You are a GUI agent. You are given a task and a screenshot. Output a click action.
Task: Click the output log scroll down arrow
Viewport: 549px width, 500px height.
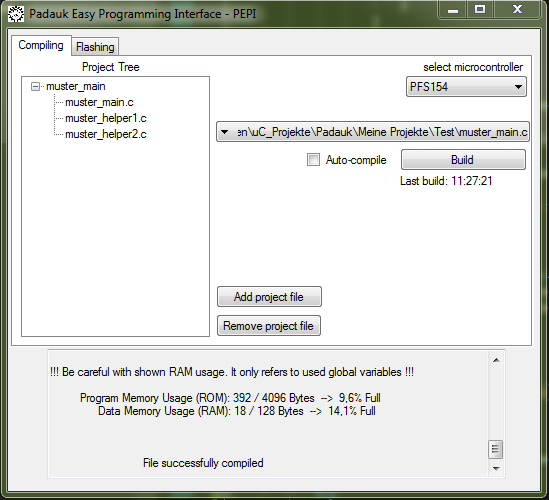(496, 468)
